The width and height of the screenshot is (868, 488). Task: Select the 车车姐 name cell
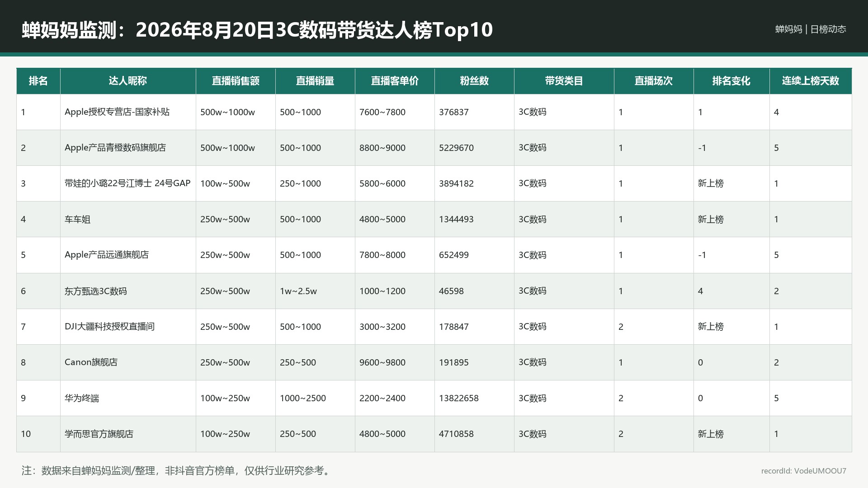coord(128,219)
